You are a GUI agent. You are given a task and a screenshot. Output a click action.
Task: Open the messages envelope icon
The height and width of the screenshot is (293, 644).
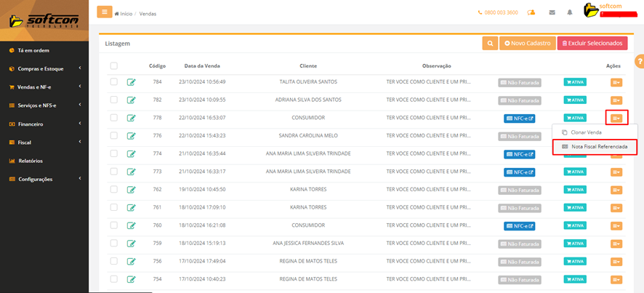click(552, 12)
